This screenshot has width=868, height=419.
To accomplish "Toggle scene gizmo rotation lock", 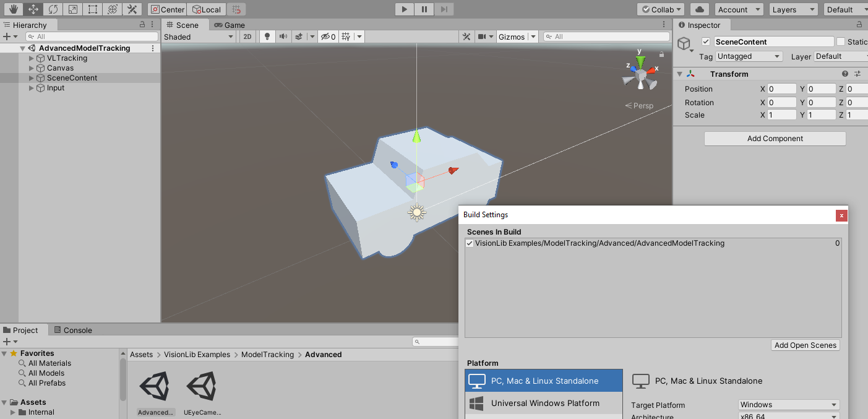I will coord(661,54).
